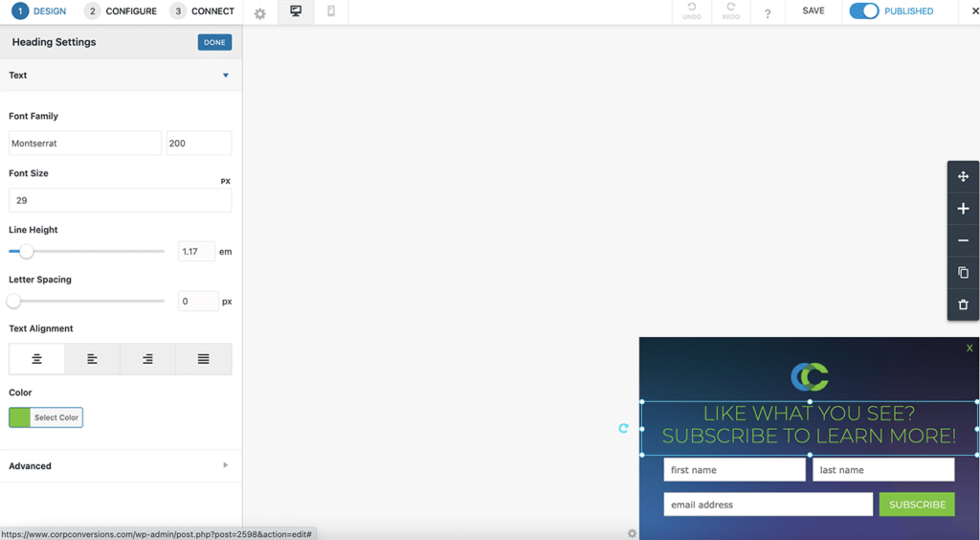
Task: Go to the Configure step
Action: coord(121,11)
